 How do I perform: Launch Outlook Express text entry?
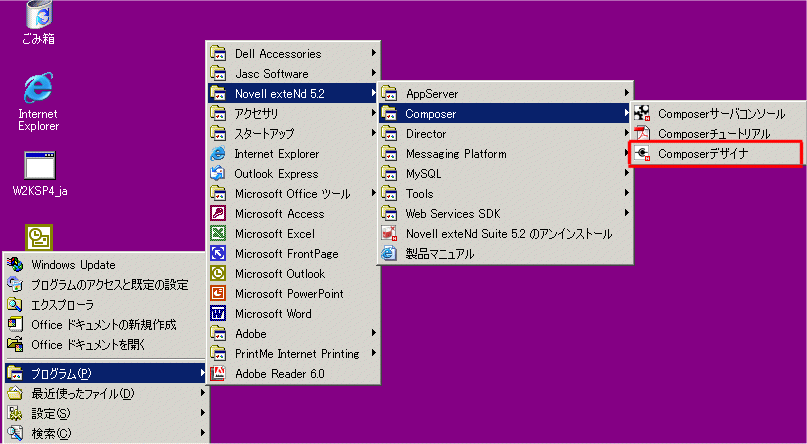(276, 174)
